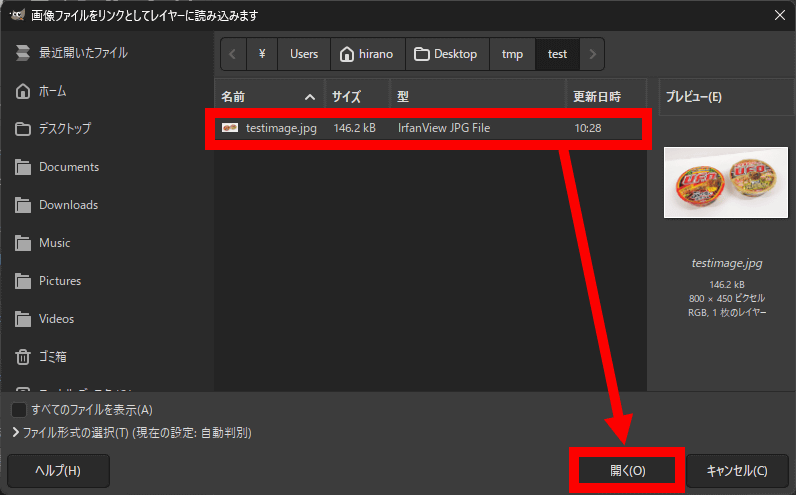This screenshot has width=796, height=495.
Task: Jump to the Users path segment
Action: 304,54
